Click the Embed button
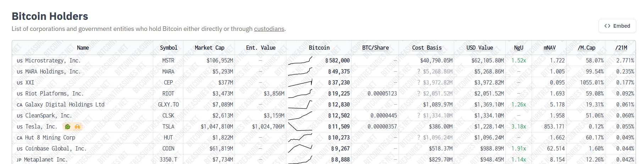Image resolution: width=644 pixels, height=164 pixels. point(617,26)
